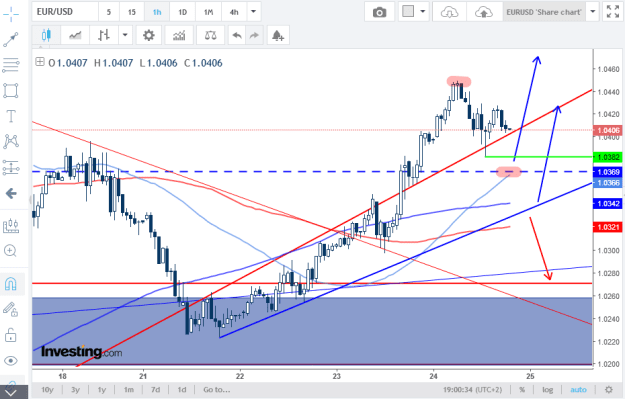Select area chart style

[x=75, y=35]
